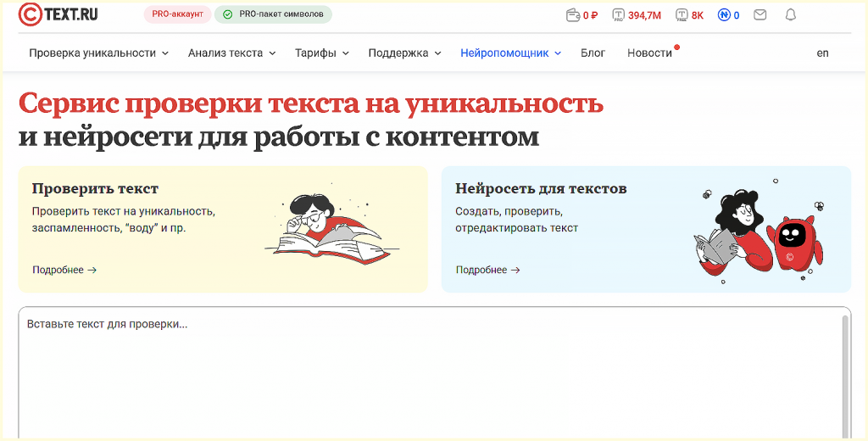The height and width of the screenshot is (441, 868).
Task: Click the wallet balance icon showing 0 ₽
Action: coord(573,15)
